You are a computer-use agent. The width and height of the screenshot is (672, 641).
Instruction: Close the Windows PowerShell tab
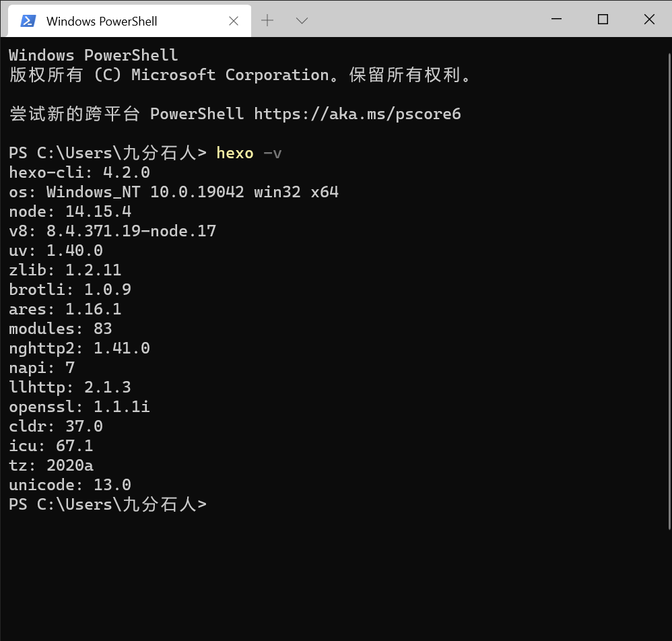[234, 21]
